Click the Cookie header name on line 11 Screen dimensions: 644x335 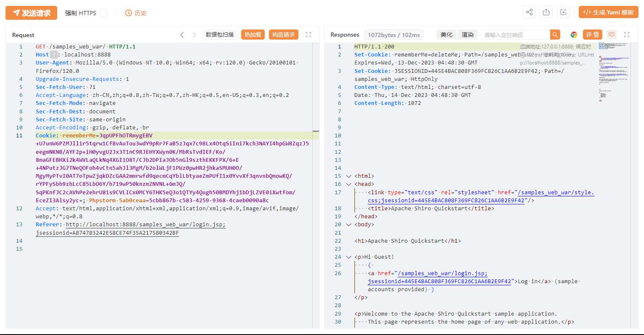pos(45,136)
